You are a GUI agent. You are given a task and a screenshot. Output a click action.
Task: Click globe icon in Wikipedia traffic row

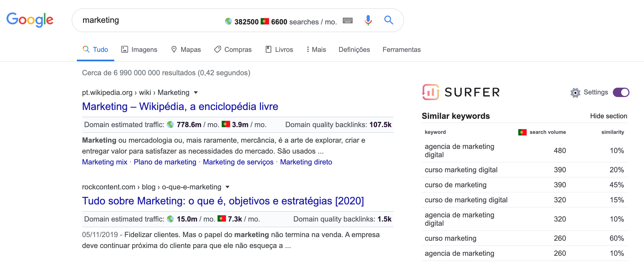(170, 125)
